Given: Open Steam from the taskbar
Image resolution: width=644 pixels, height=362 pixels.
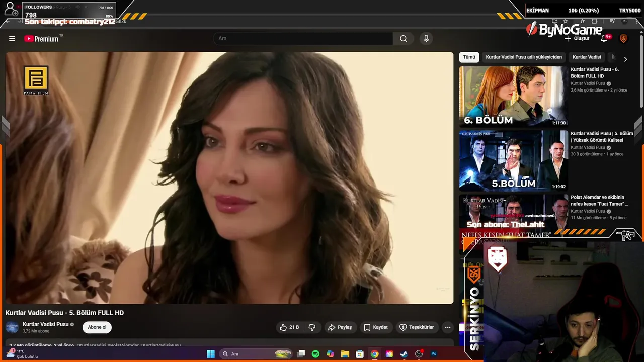Looking at the screenshot, I should [404, 354].
